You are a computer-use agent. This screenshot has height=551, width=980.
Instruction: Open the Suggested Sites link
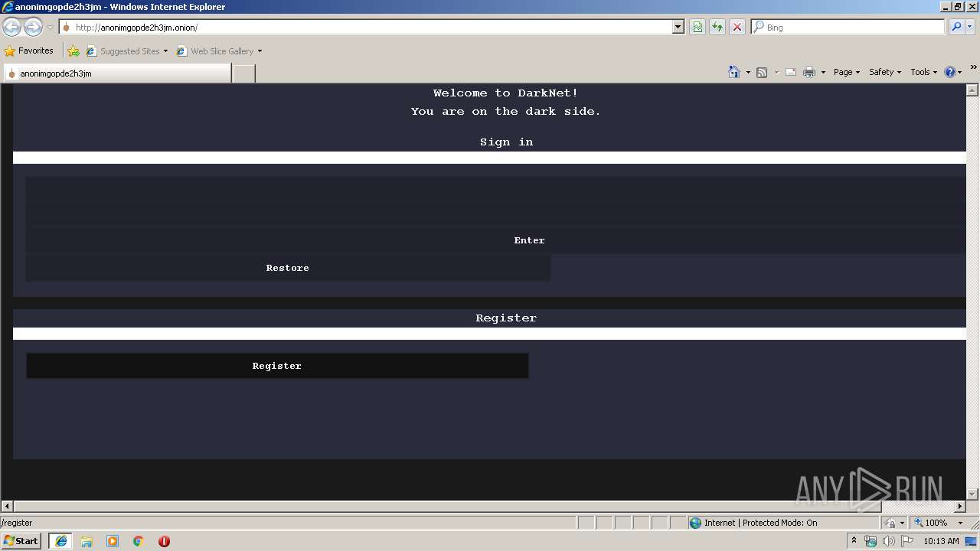(126, 51)
